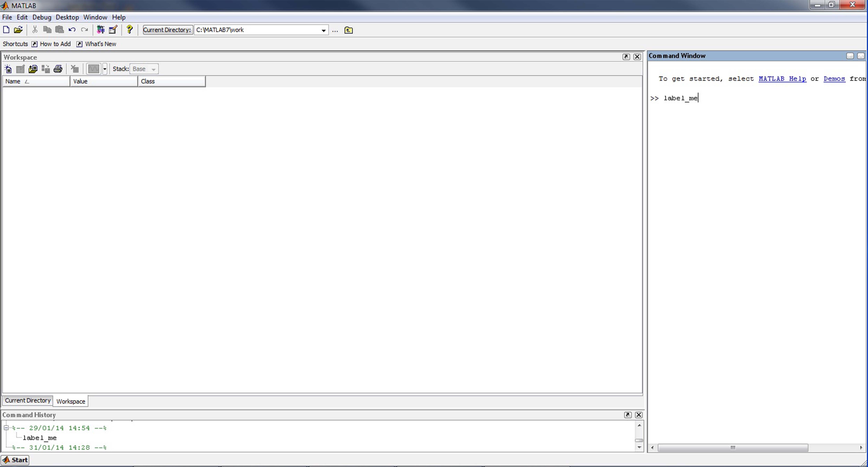868x467 pixels.
Task: Open the plot type dropdown arrow
Action: (x=105, y=69)
